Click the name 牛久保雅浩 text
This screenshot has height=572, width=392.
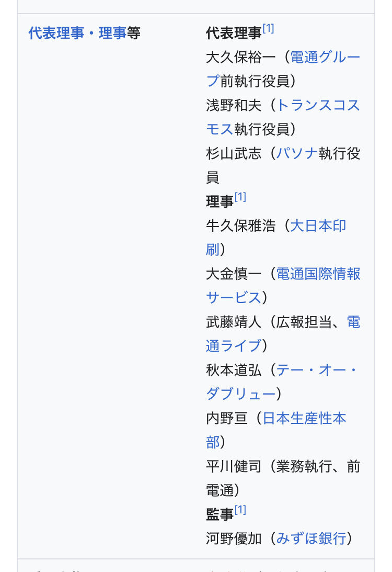[x=240, y=226]
